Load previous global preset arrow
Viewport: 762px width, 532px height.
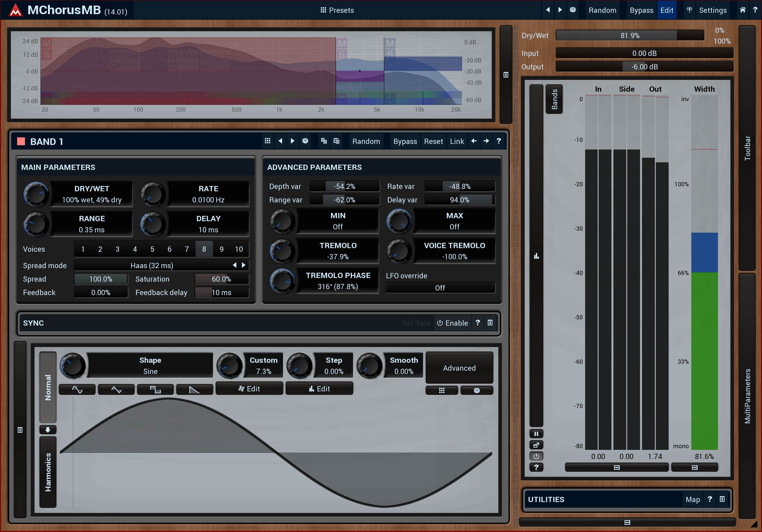[x=548, y=10]
